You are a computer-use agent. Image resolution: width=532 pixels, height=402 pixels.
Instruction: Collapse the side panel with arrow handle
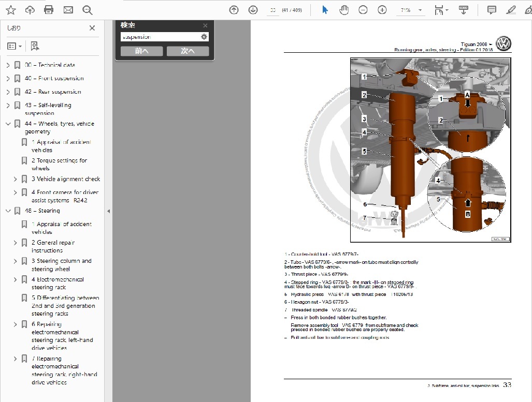(109, 211)
